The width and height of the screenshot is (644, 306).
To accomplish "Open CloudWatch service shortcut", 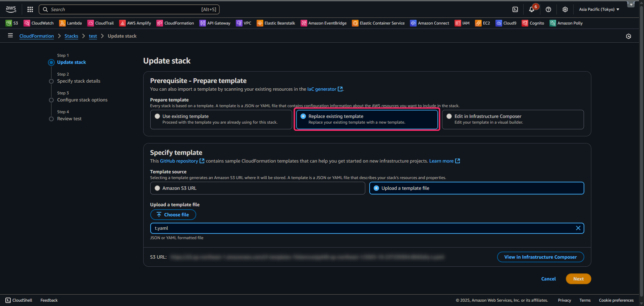I will pos(39,23).
